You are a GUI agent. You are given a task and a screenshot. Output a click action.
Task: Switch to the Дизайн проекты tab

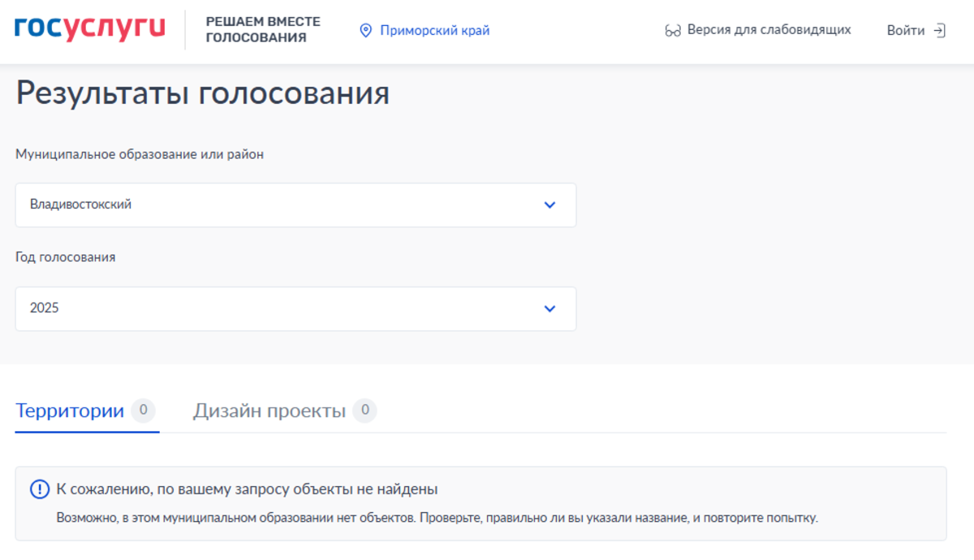click(269, 411)
